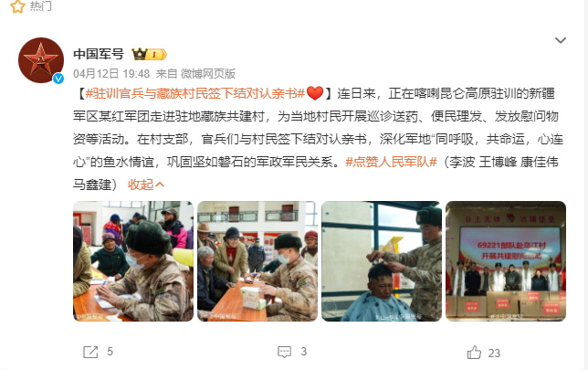Image resolution: width=588 pixels, height=370 pixels.
Task: Click the repost share icon
Action: tap(90, 352)
